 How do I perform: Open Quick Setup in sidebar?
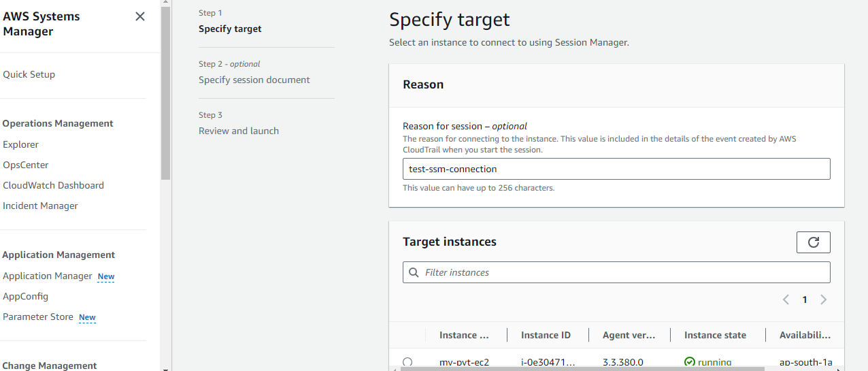coord(29,74)
